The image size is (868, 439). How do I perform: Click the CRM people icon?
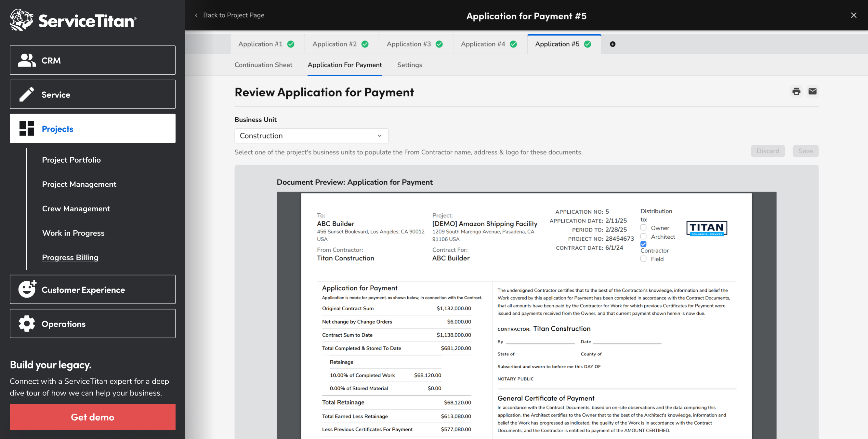tap(27, 60)
